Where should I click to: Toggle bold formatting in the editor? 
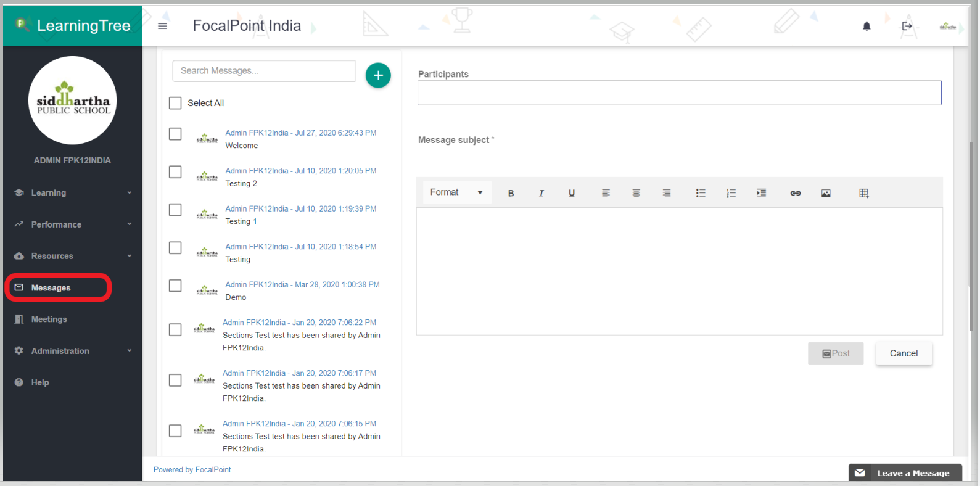click(x=511, y=193)
